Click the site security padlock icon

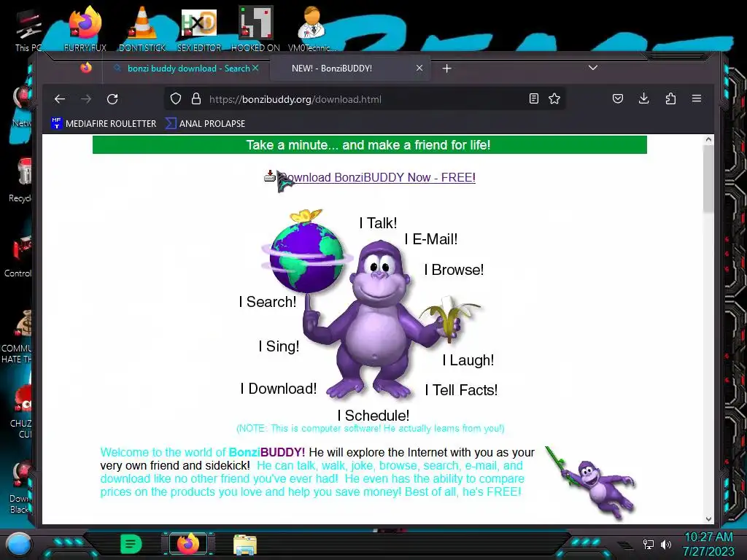click(x=196, y=99)
